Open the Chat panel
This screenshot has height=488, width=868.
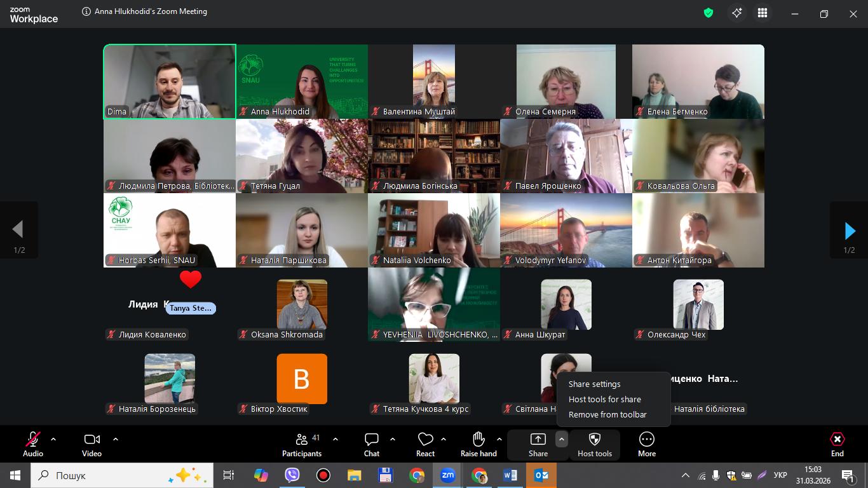[372, 444]
